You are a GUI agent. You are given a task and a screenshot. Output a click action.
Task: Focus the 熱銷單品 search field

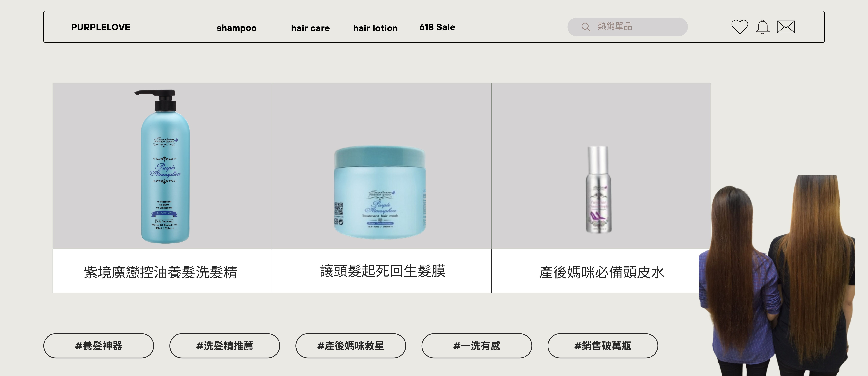click(x=627, y=27)
